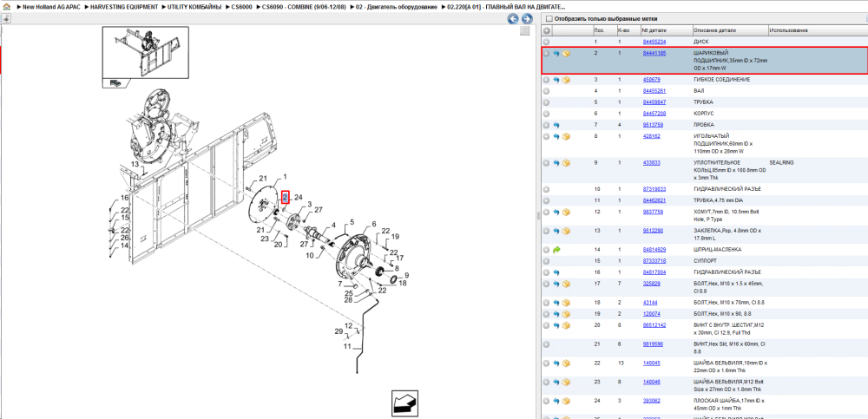The image size is (868, 419).
Task: Add part 84455234 (ДИСК) with plus icon
Action: pyautogui.click(x=546, y=42)
